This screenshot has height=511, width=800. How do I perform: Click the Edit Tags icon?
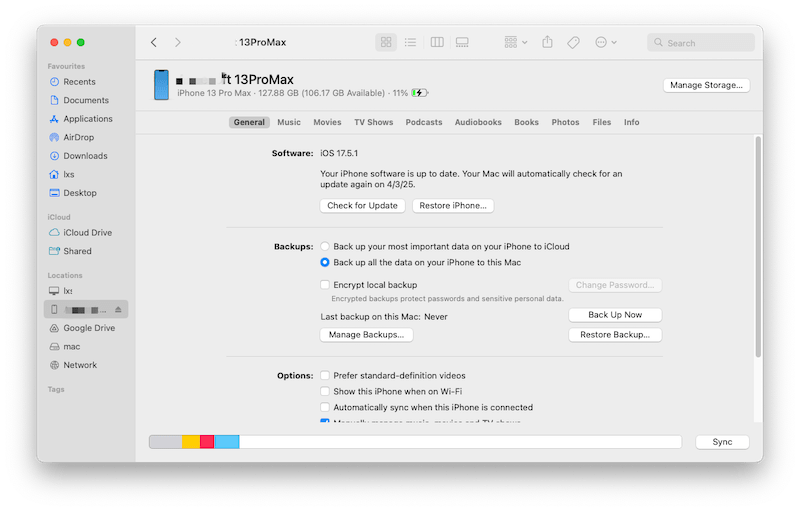(573, 43)
